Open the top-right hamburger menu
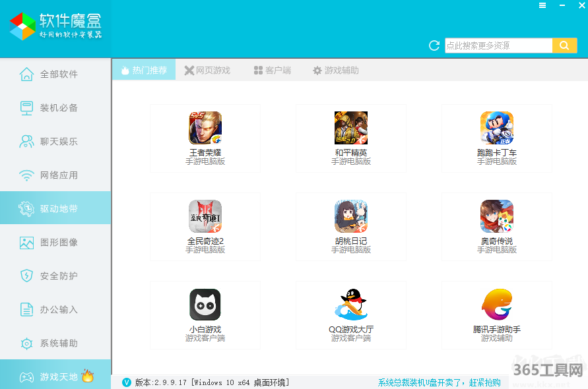Viewport: 588px width, 389px height. [x=542, y=5]
